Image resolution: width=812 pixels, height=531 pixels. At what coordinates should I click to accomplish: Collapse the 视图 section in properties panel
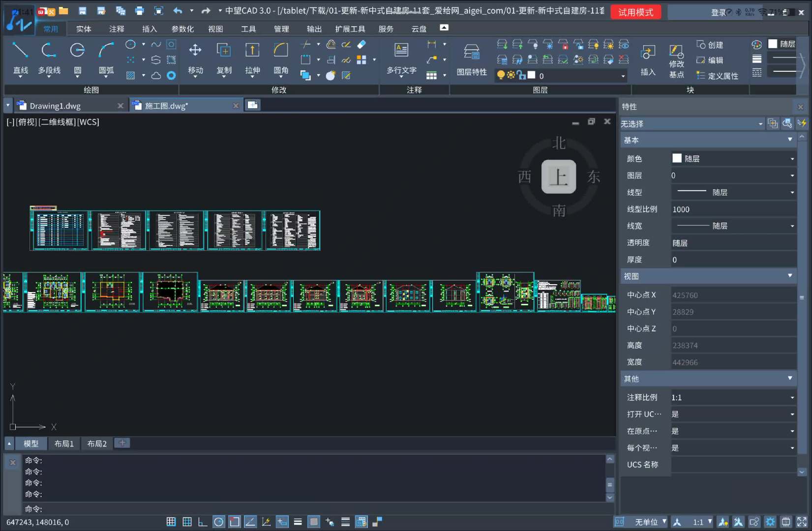pyautogui.click(x=790, y=276)
